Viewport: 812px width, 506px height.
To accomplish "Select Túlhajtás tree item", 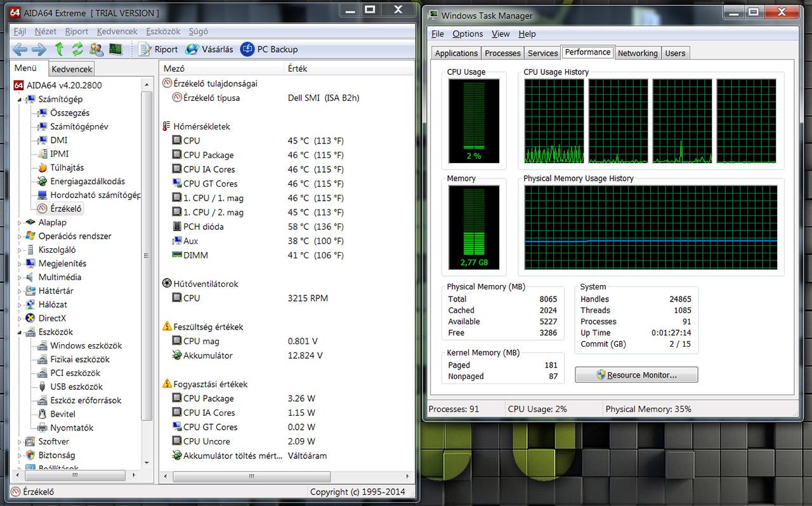I will point(67,168).
